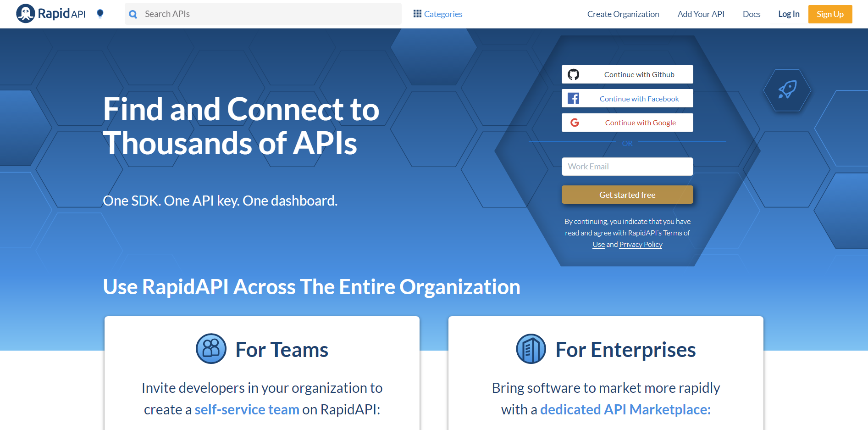Click the rocket hexagon icon
868x430 pixels.
pyautogui.click(x=787, y=90)
